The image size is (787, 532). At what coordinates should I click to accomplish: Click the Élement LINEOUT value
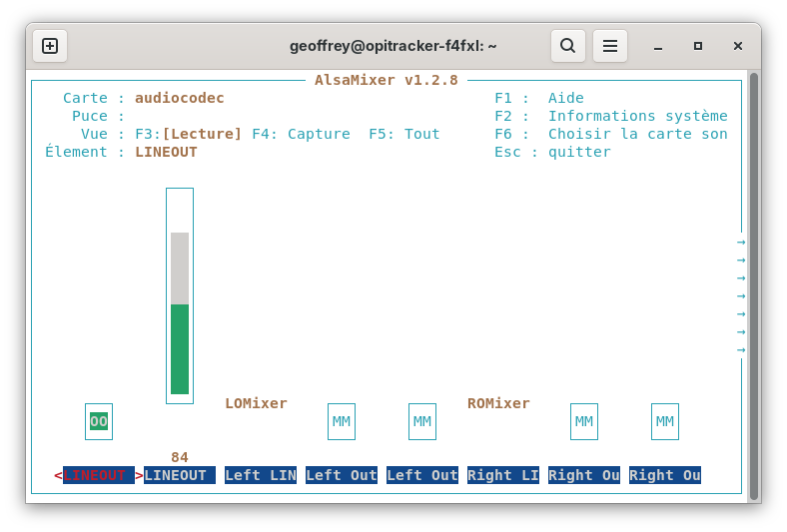click(x=166, y=152)
